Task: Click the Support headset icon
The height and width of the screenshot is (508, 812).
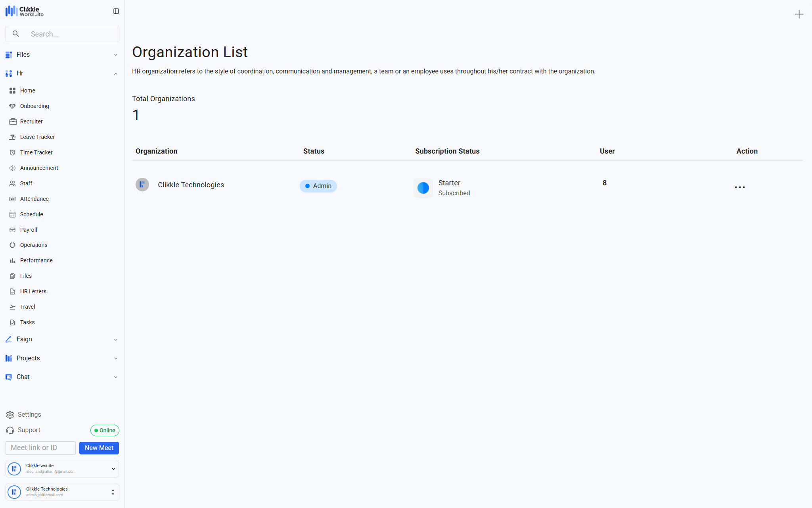Action: pyautogui.click(x=10, y=430)
